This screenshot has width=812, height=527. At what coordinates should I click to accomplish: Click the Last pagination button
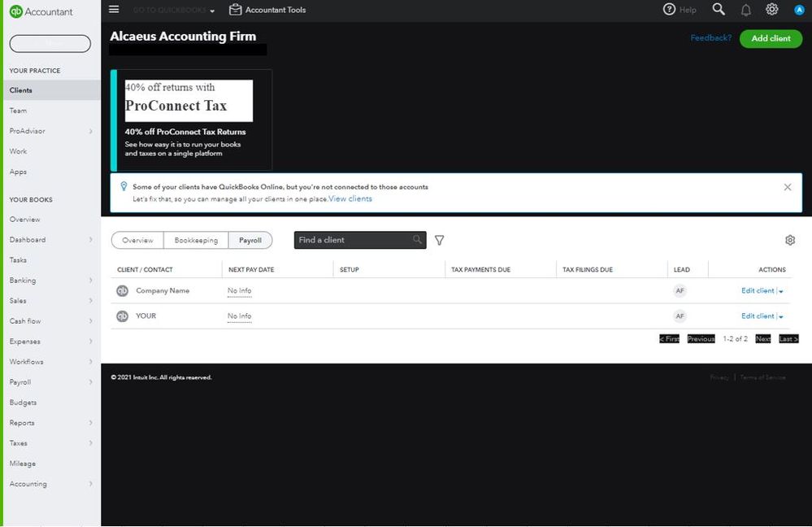click(788, 338)
